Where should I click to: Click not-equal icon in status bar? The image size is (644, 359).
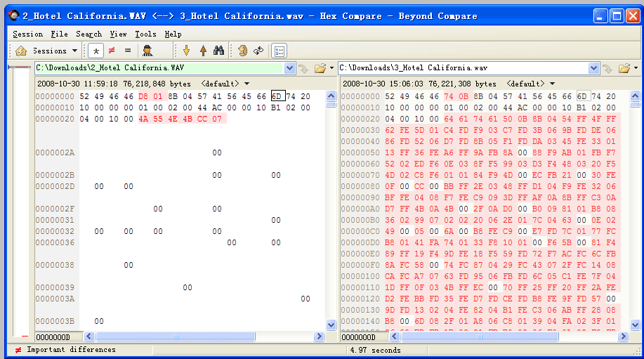point(18,351)
